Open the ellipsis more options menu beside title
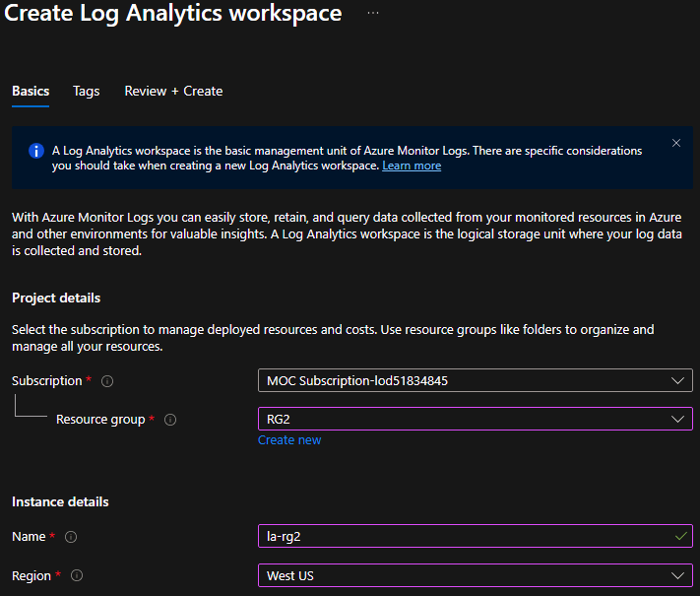Screen dimensions: 700x596 pos(373,14)
